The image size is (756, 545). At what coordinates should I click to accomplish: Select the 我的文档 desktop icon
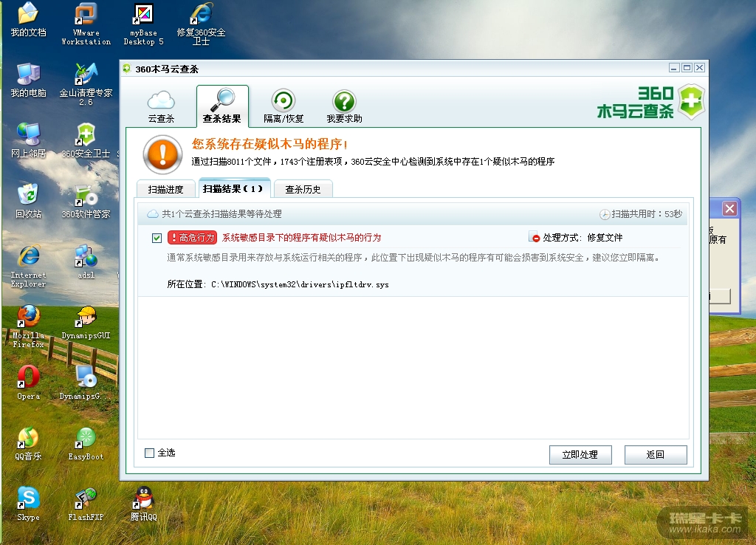tap(29, 20)
